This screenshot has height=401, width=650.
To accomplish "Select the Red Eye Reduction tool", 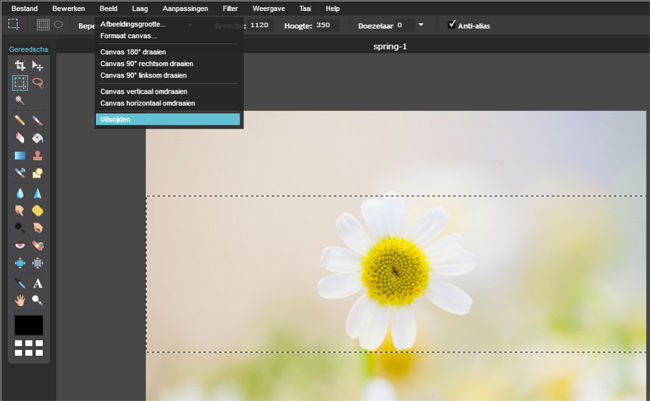I will 19,245.
